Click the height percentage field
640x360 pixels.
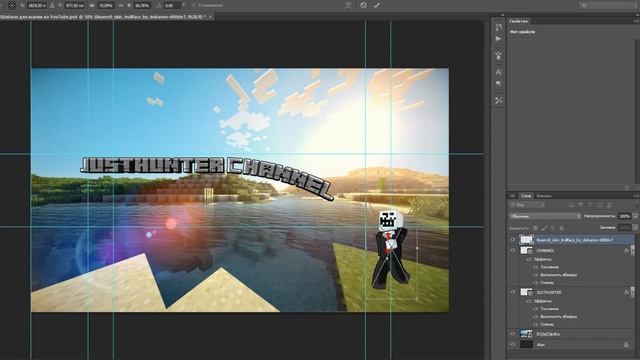point(142,6)
